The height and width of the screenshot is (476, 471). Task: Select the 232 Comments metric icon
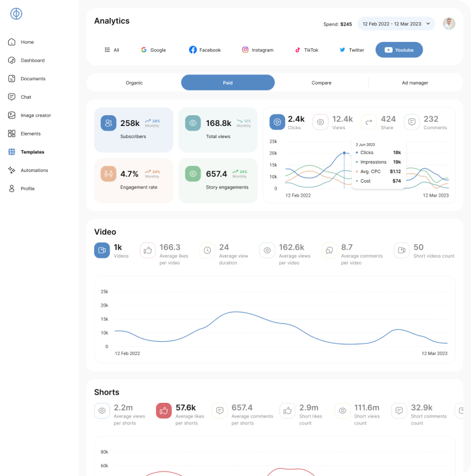(412, 122)
